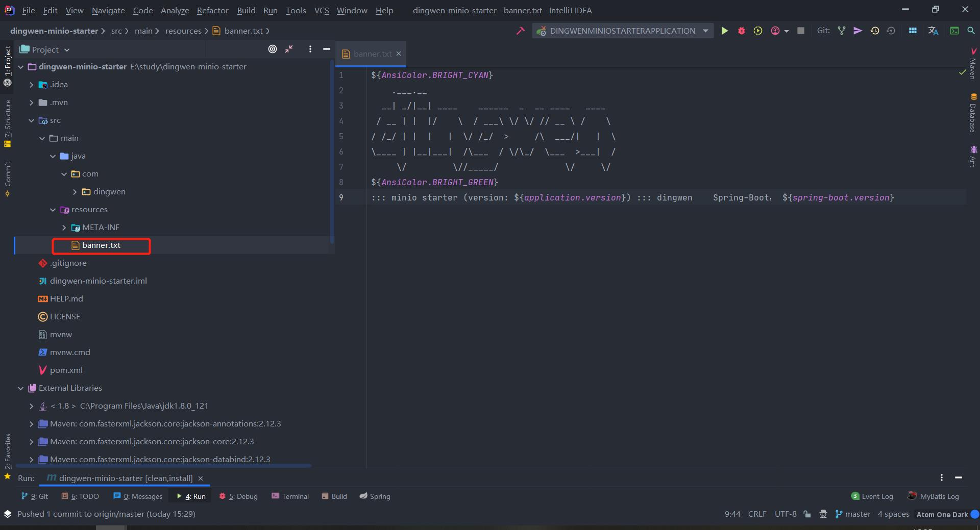Close the dingwen-minio-starter run tab

pos(201,478)
